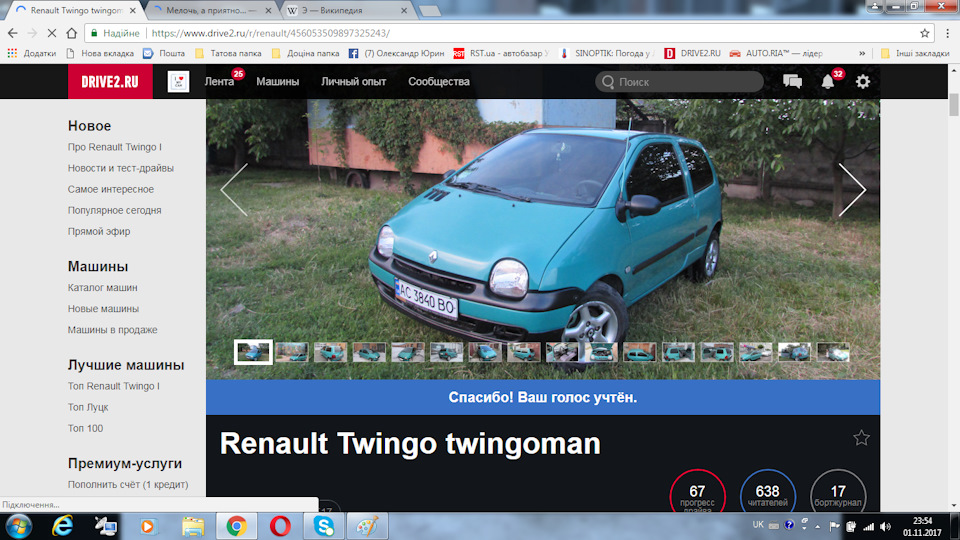The width and height of the screenshot is (960, 540).
Task: Bookmark this page with the address bar star
Action: pyautogui.click(x=924, y=33)
